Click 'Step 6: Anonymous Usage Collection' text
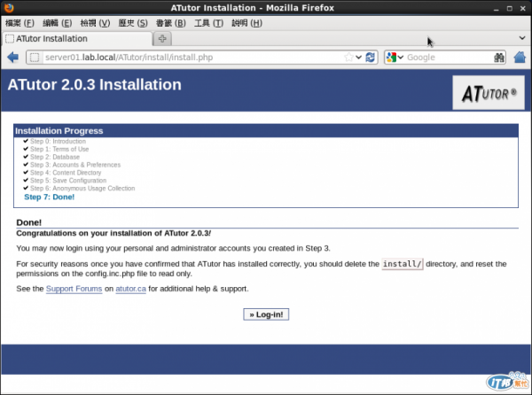 pos(82,188)
